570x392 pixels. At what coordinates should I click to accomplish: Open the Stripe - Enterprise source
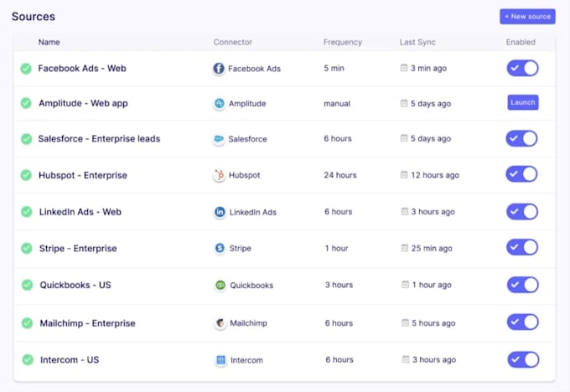78,249
